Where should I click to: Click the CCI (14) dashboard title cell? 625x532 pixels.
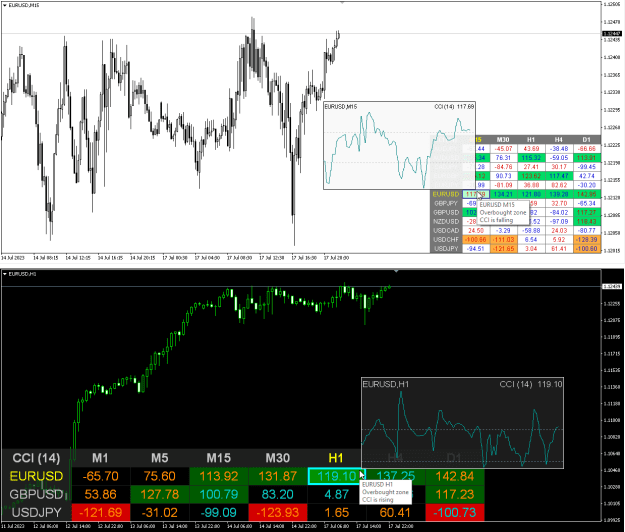36,458
